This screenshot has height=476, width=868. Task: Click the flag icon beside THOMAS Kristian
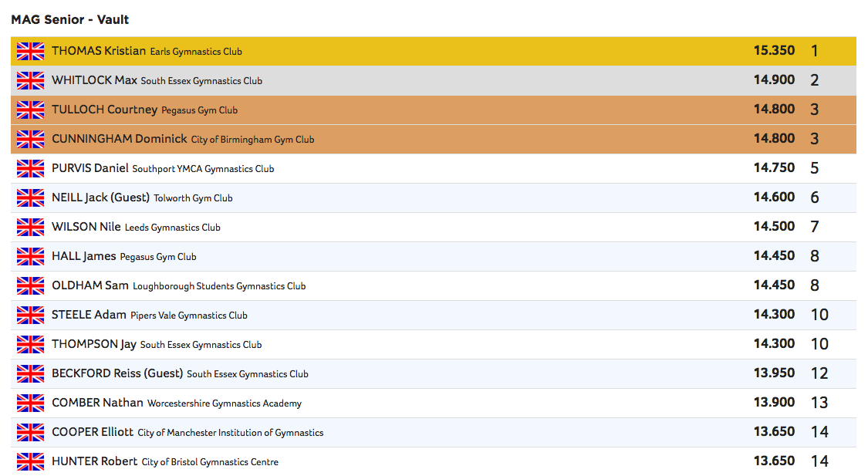tap(31, 52)
